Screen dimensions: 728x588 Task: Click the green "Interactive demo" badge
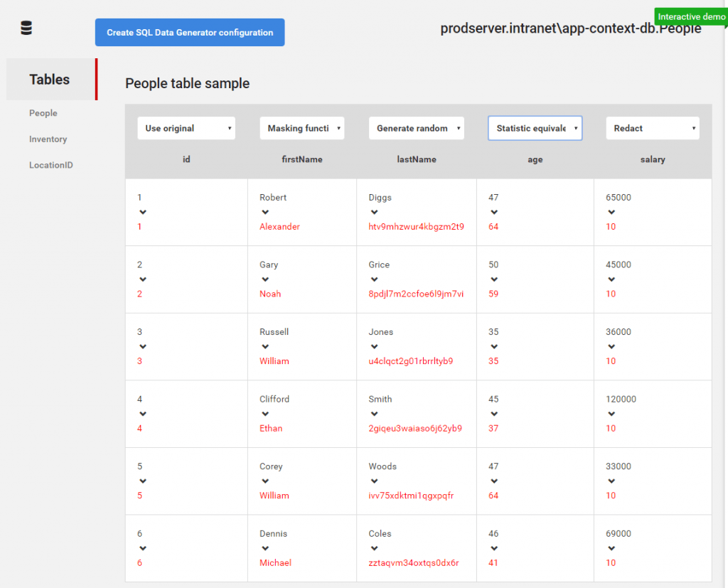pyautogui.click(x=690, y=16)
